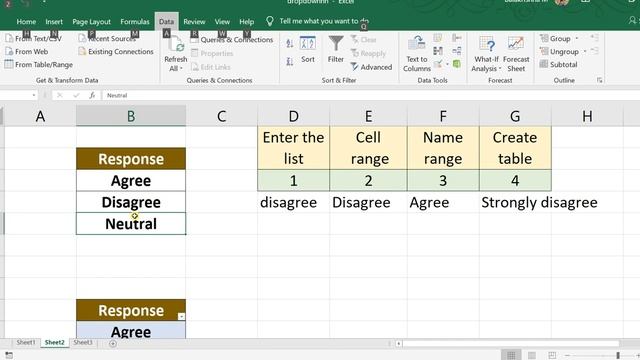This screenshot has width=640, height=360.
Task: Click Flash Fill in Data Tools
Action: (x=438, y=38)
